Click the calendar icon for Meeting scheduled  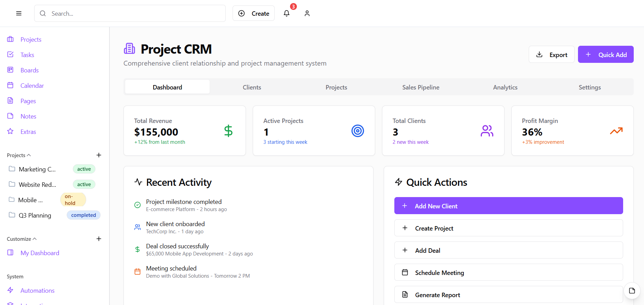pos(137,272)
